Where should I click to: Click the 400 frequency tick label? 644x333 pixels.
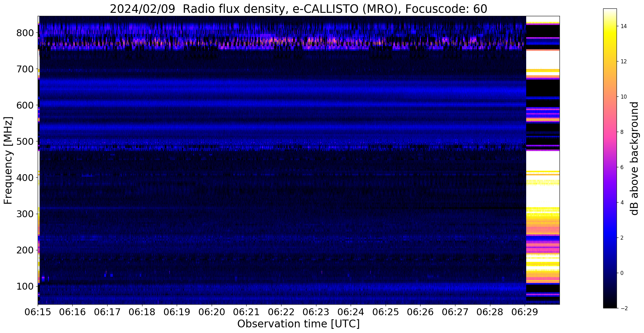click(25, 178)
